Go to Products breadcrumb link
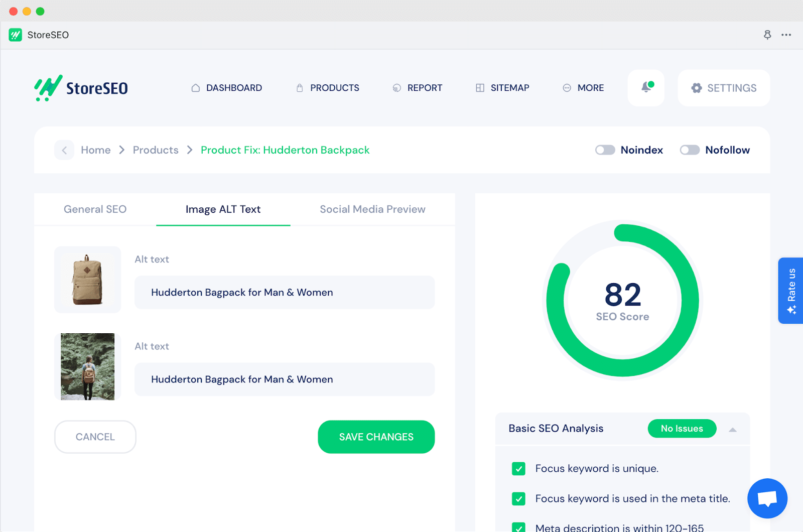This screenshot has height=532, width=803. (x=156, y=150)
